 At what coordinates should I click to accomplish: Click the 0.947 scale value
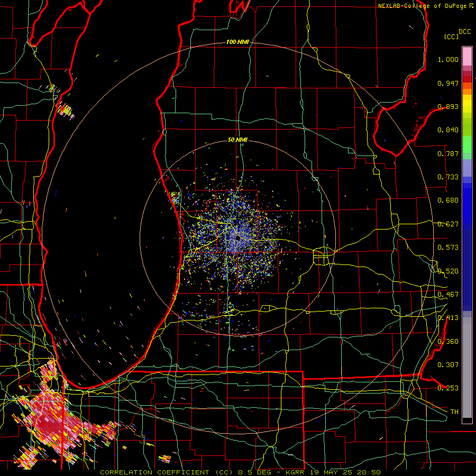(448, 83)
